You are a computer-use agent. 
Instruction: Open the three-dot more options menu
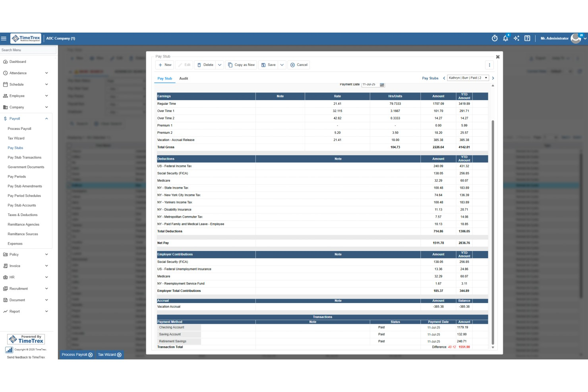[489, 65]
